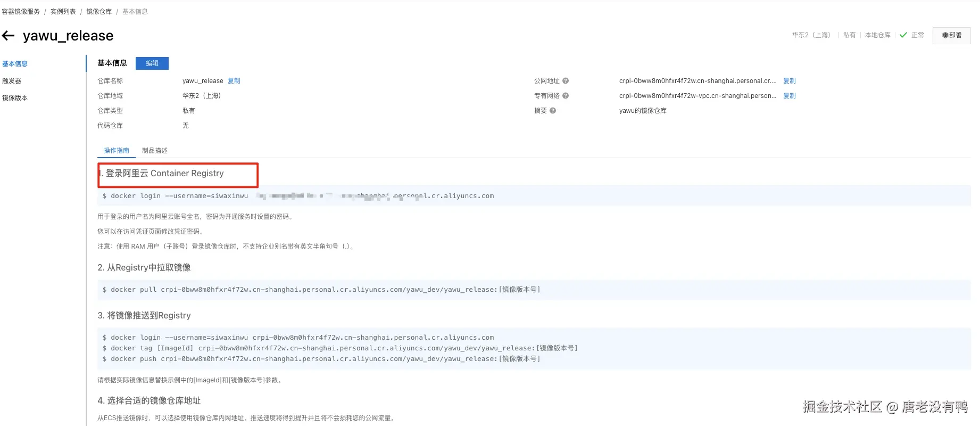The height and width of the screenshot is (426, 980).
Task: Open help icon beside 摘要
Action: click(x=553, y=111)
